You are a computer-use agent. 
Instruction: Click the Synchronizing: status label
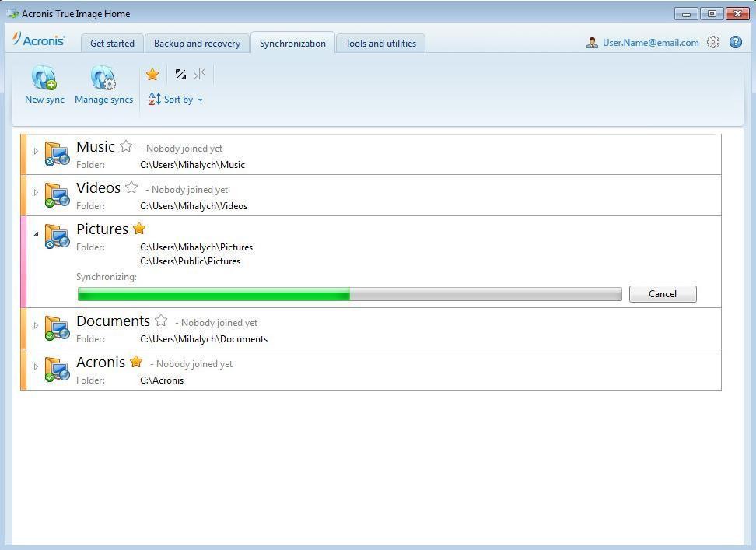[x=107, y=277]
